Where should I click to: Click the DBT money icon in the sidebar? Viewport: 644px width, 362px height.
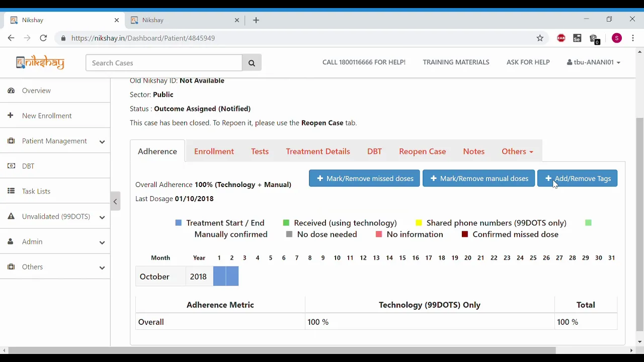11,166
